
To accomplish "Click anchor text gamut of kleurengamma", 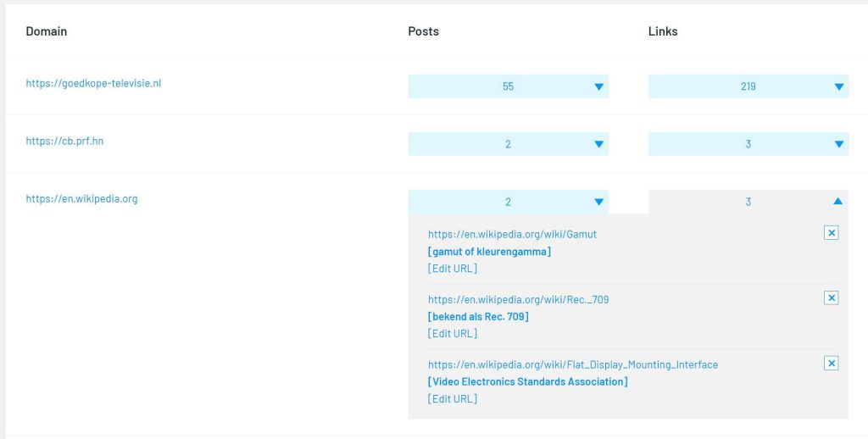I will 489,252.
